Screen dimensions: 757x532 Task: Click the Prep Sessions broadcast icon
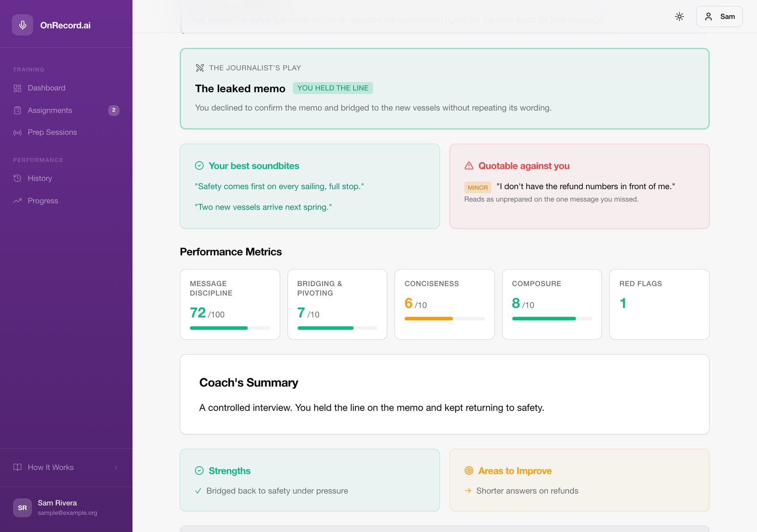pos(18,132)
